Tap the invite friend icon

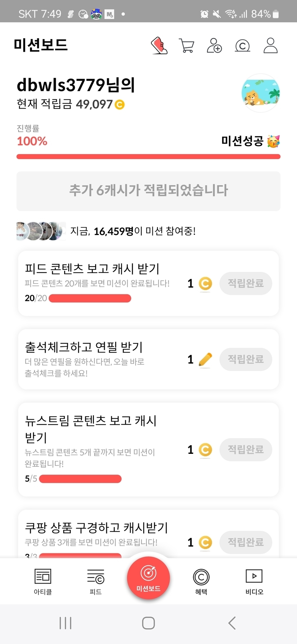pos(214,45)
